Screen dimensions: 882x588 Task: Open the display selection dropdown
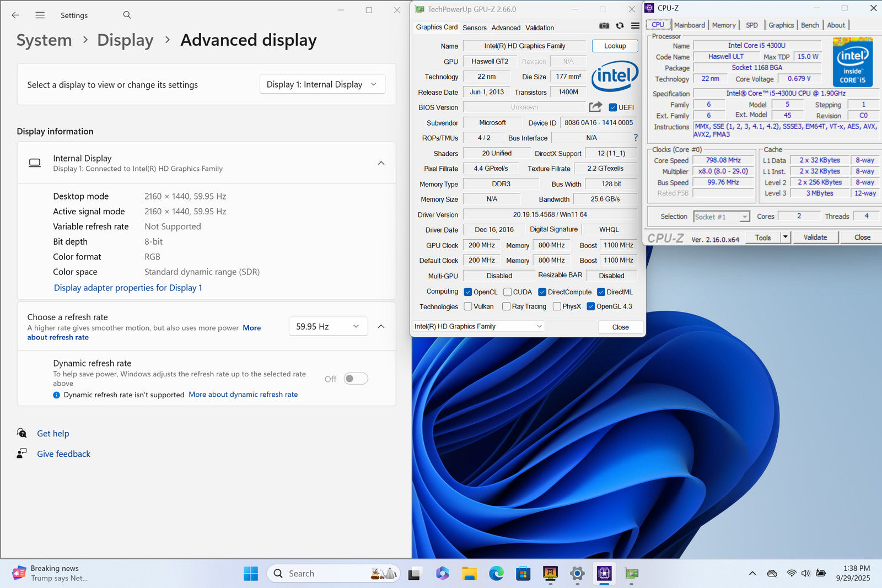(x=322, y=84)
